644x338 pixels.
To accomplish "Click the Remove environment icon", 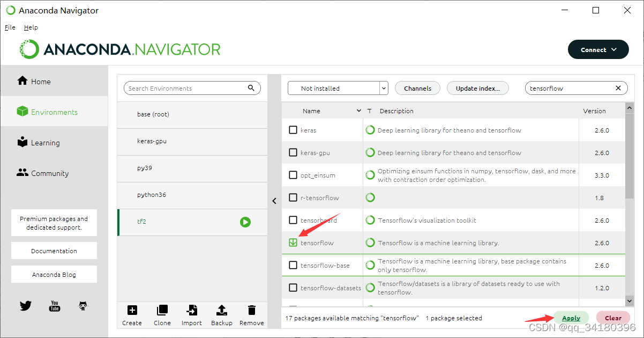I will 252,310.
